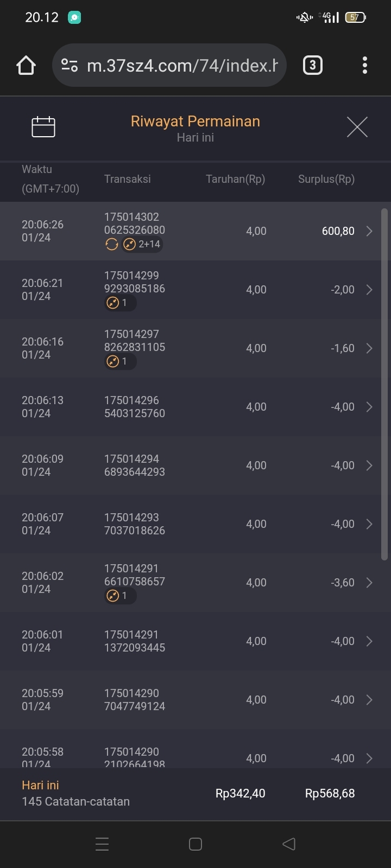
Task: Expand details of the 600,80 surplus row
Action: pyautogui.click(x=369, y=231)
